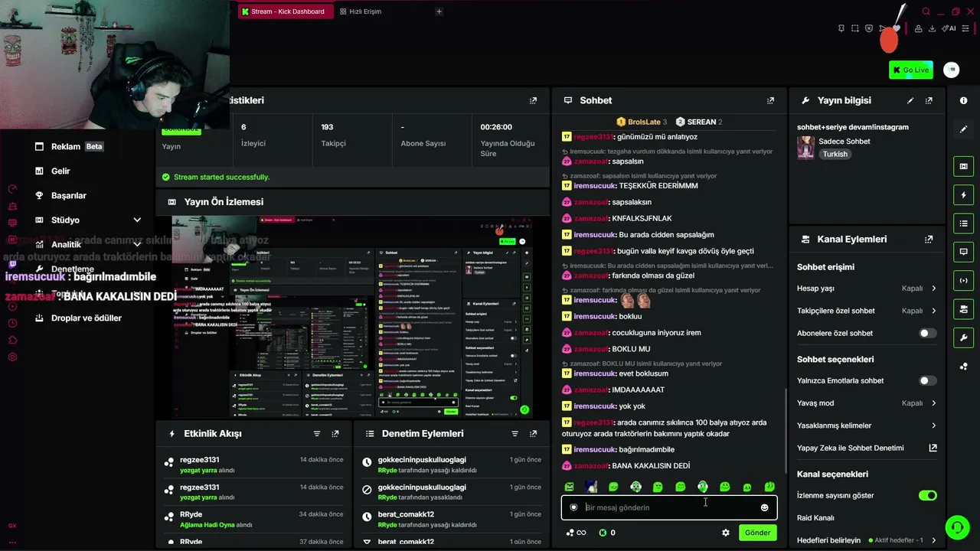The width and height of the screenshot is (980, 551).
Task: Focus the Bir mesaj gönderin input
Action: 669,507
